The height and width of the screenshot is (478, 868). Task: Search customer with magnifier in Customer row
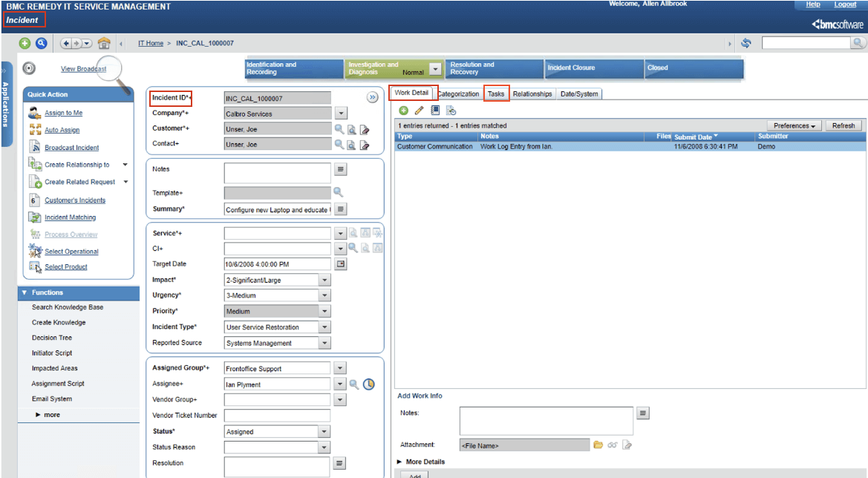tap(339, 129)
